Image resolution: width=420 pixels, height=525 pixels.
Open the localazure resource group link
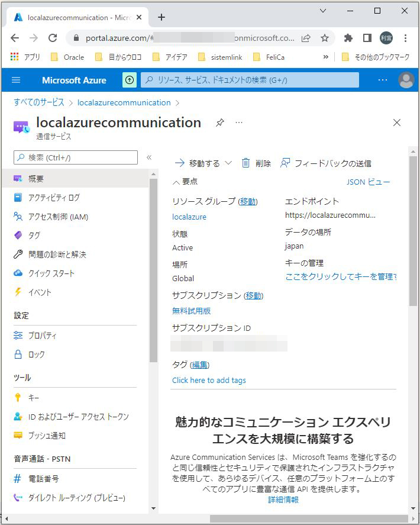tap(189, 217)
